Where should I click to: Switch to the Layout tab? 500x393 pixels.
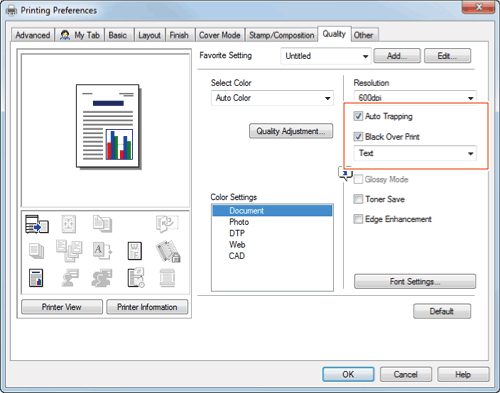149,35
